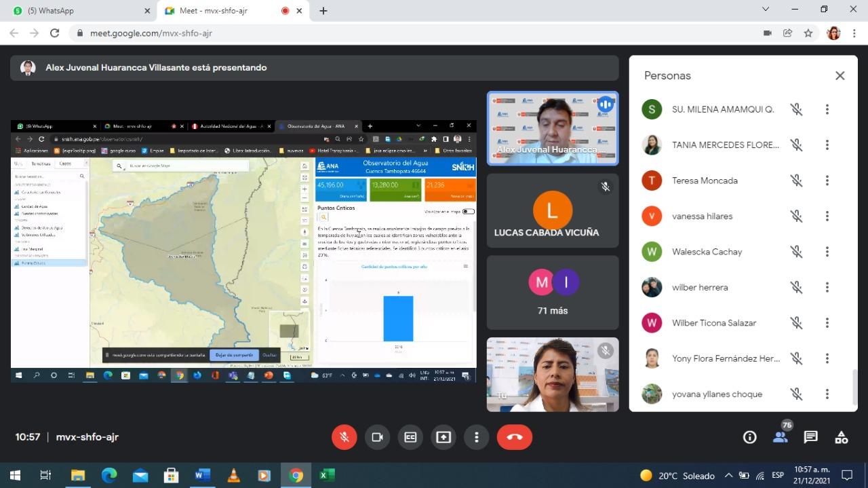Viewport: 868px width, 488px height.
Task: Open Excel from Windows taskbar
Action: click(327, 475)
